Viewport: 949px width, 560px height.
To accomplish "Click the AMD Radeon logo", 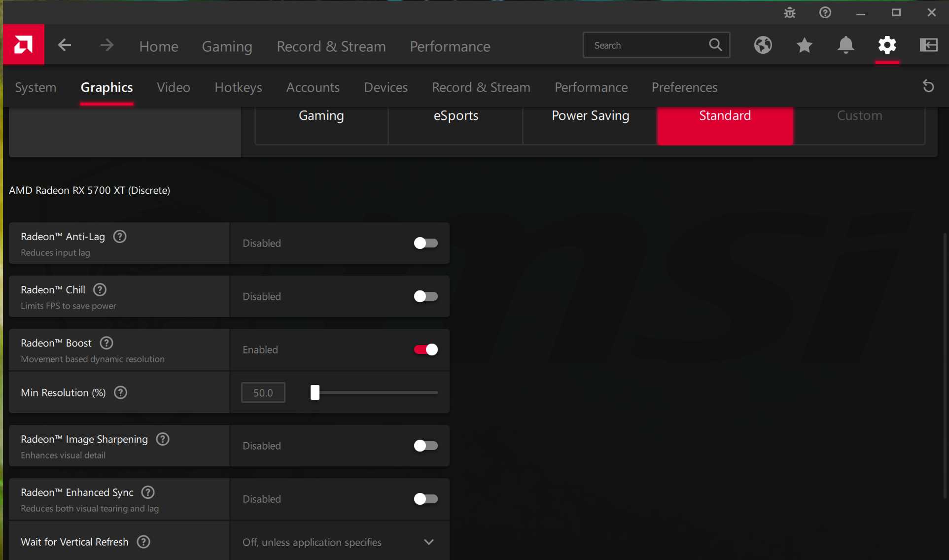I will point(24,44).
